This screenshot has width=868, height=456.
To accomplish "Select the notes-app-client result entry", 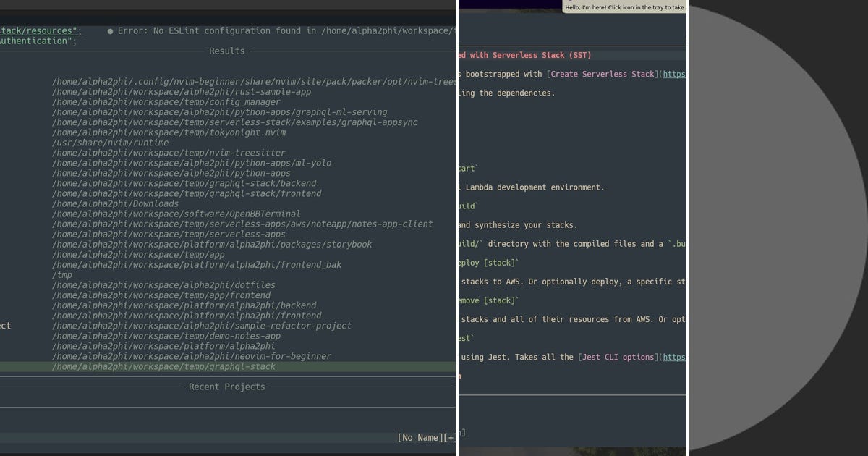I will click(x=242, y=224).
